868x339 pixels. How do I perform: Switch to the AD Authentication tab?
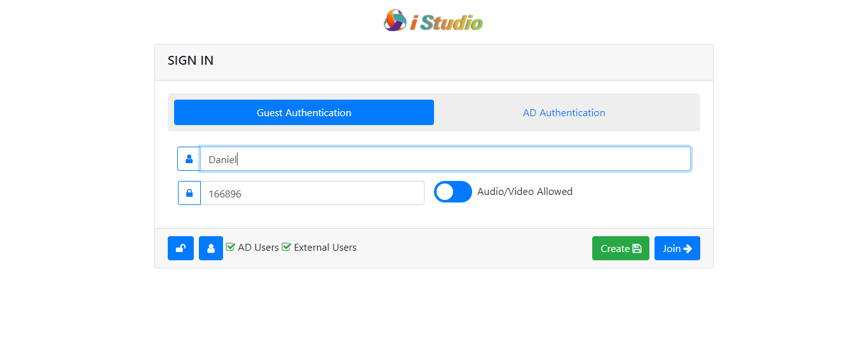pyautogui.click(x=564, y=112)
